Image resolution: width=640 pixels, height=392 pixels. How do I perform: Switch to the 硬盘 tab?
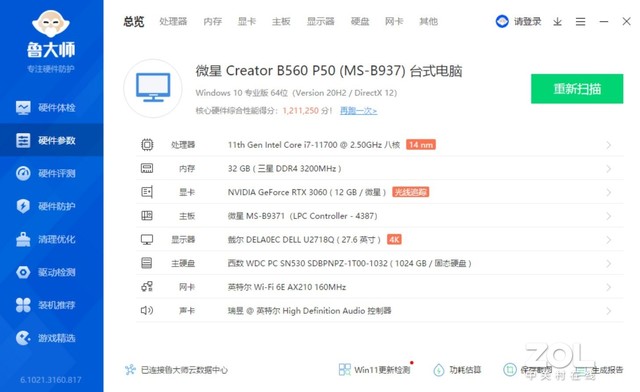360,22
